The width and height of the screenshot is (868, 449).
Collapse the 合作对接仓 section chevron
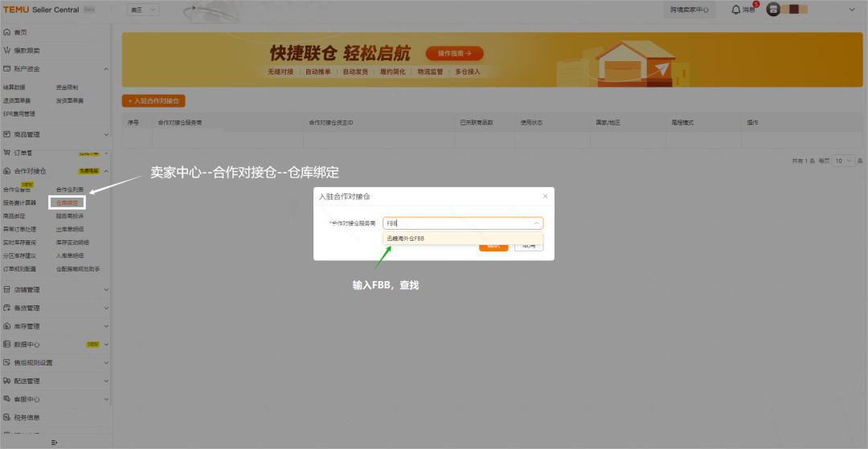pos(106,171)
